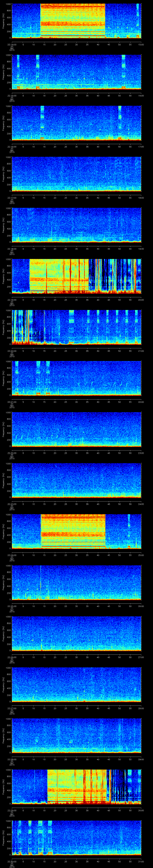This screenshot has height=868, width=153.
Task: Select the spectrogram panel starting at 22:30:00
Action: [77, 838]
